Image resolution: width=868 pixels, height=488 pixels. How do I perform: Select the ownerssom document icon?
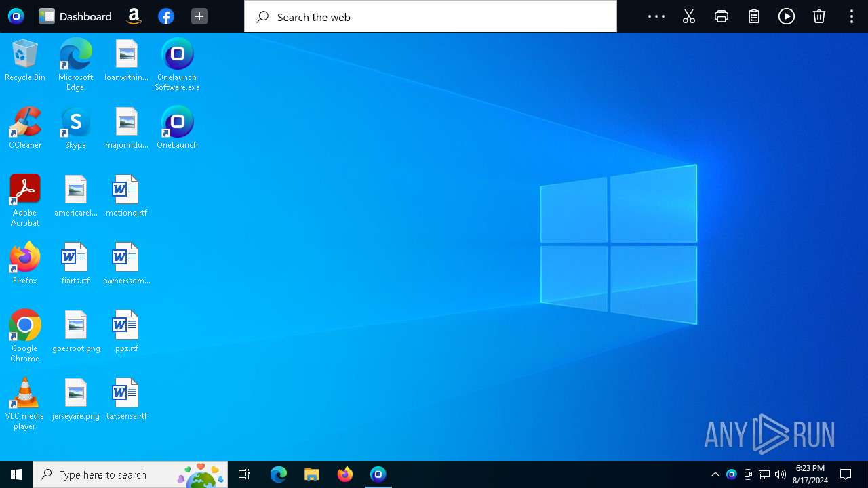click(127, 264)
